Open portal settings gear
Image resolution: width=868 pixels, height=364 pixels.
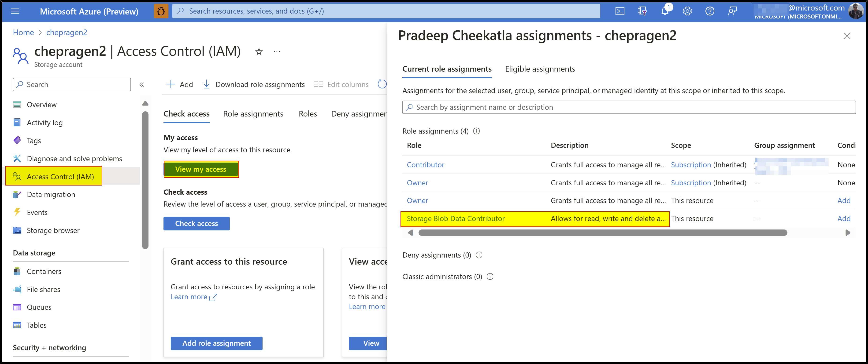click(x=687, y=11)
